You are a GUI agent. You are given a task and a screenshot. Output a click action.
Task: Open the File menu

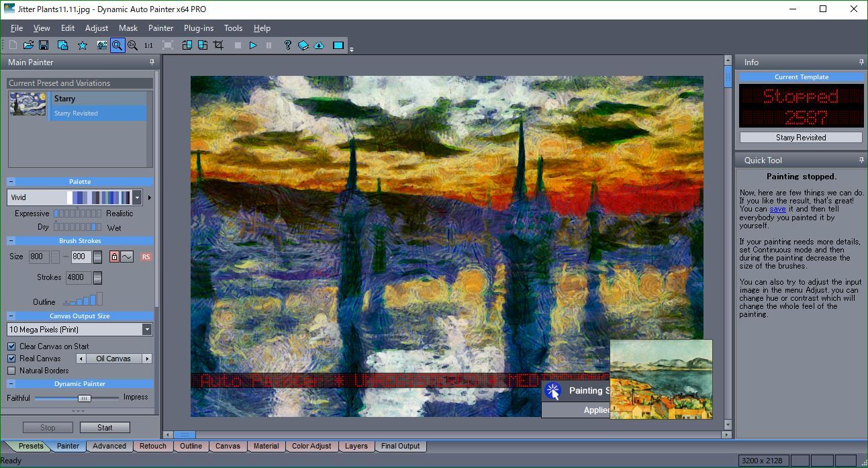(17, 28)
